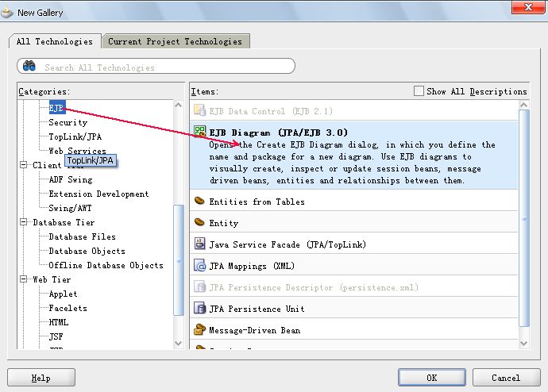
Task: Click the Cancel button
Action: pos(506,378)
